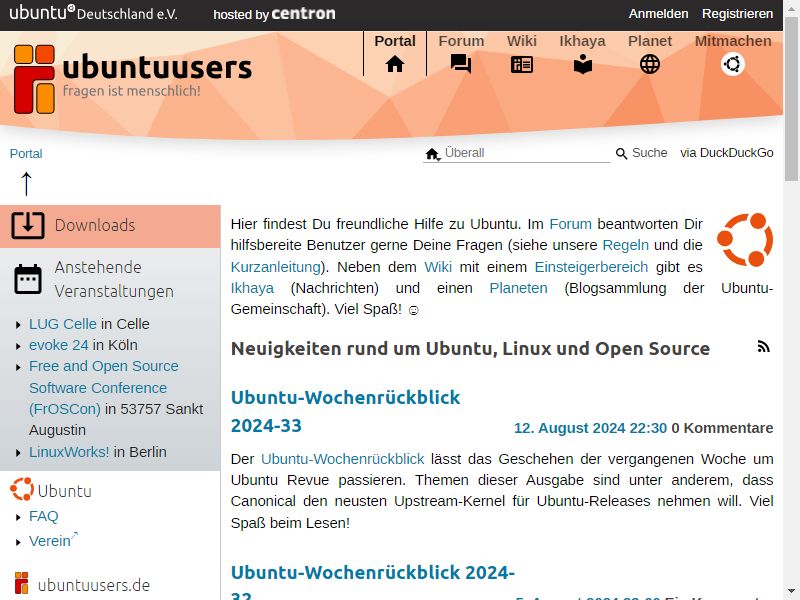Open the FAQ sidebar link
800x600 pixels.
coord(43,516)
